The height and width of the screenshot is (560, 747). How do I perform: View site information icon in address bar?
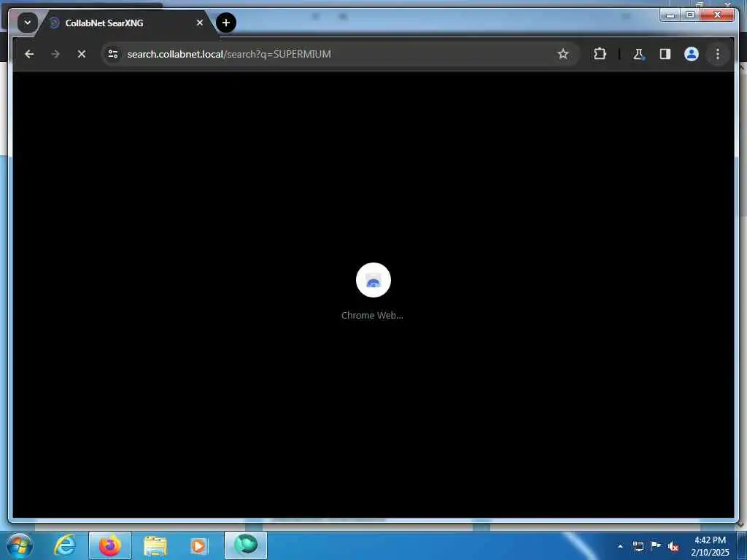pyautogui.click(x=113, y=54)
